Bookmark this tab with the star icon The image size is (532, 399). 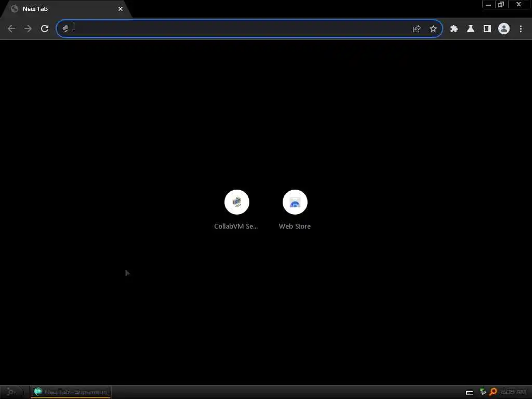[x=433, y=29]
